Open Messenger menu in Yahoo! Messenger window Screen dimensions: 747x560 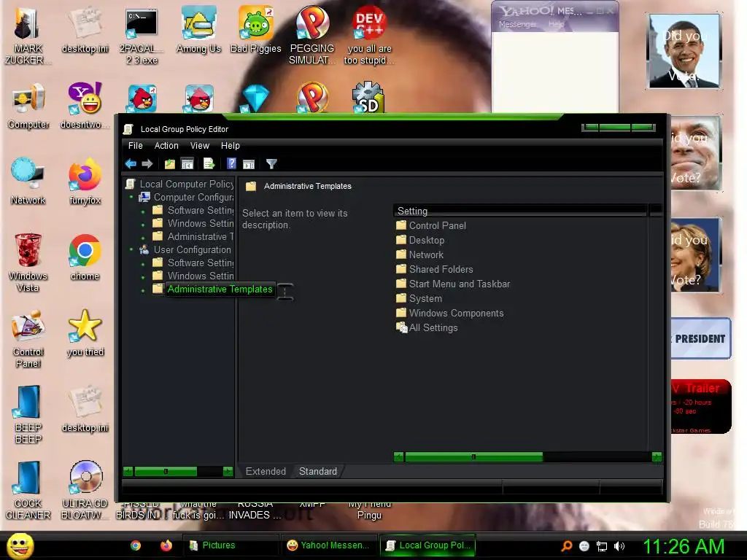pyautogui.click(x=517, y=24)
